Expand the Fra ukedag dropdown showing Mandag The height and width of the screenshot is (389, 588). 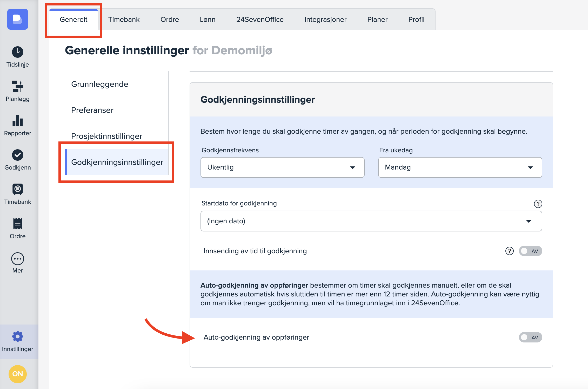(x=460, y=167)
